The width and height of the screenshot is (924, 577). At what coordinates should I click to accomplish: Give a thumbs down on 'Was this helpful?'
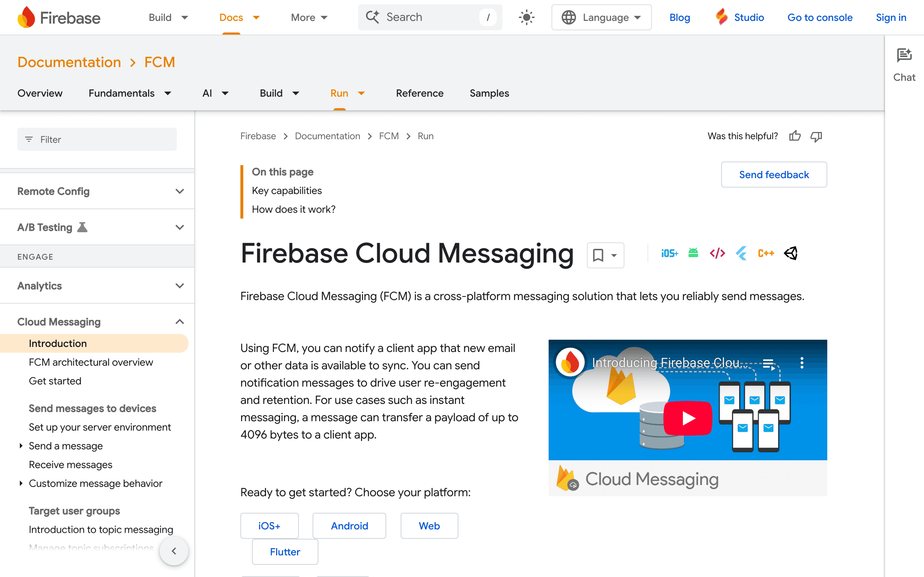point(816,136)
